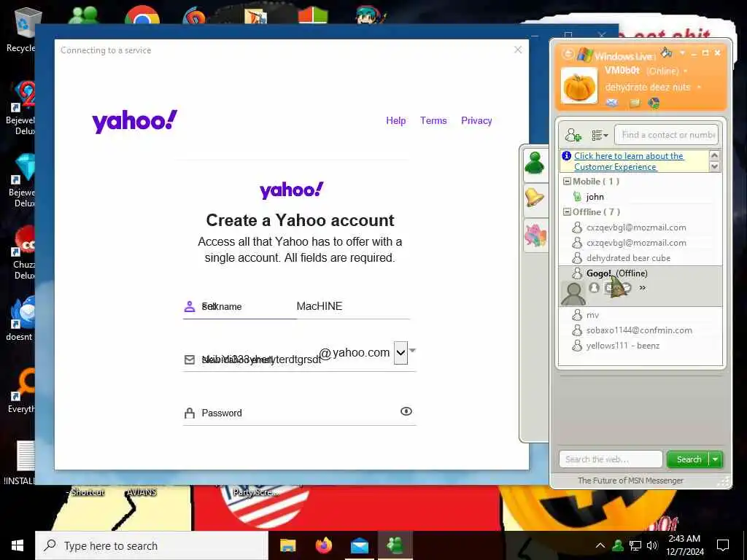Open the MSN Today globe icon
This screenshot has height=560, width=747.
coord(654,102)
